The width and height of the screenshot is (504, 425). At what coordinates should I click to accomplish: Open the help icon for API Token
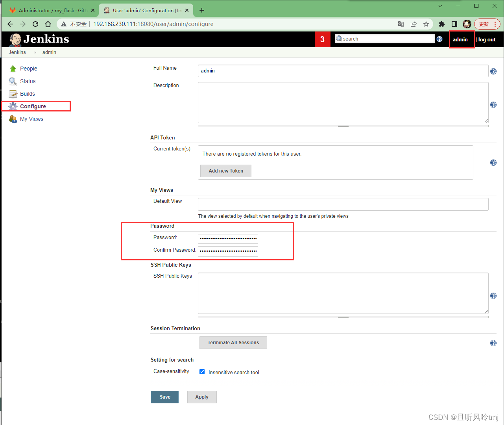click(493, 163)
